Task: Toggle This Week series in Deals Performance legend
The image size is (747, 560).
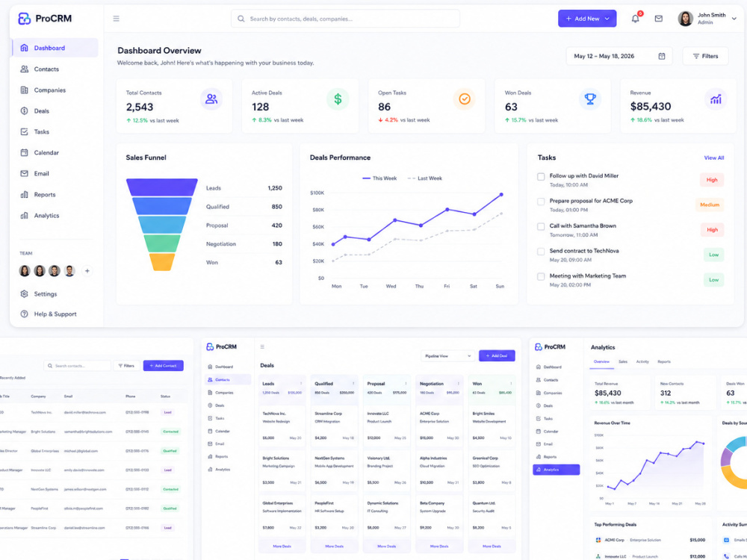Action: [x=379, y=178]
